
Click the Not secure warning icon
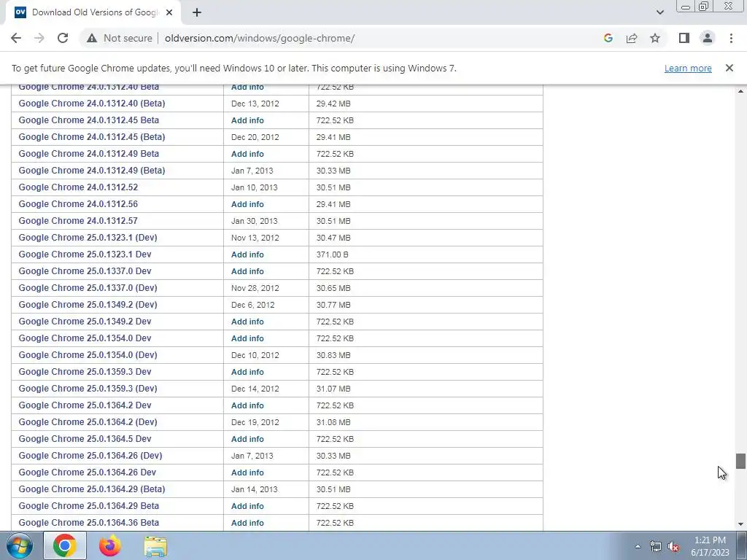click(x=92, y=38)
